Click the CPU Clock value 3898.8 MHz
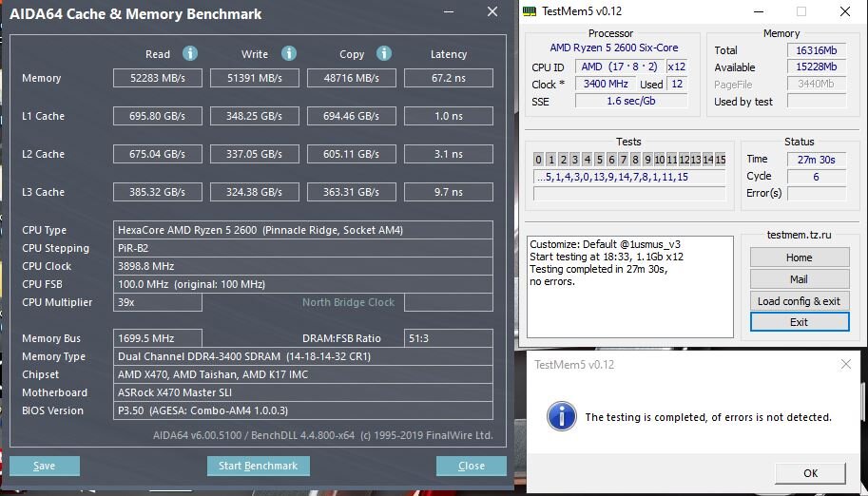The height and width of the screenshot is (496, 868). coord(303,266)
